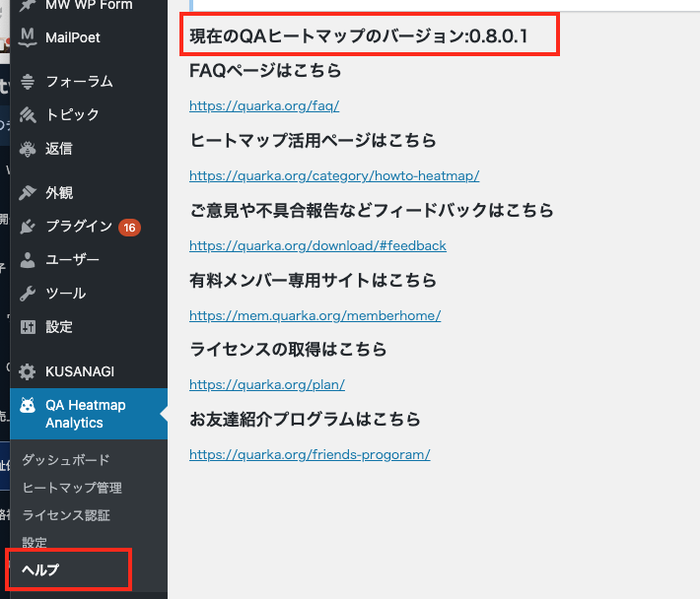Click the KUSANAGI gear icon
This screenshot has height=599, width=700.
28,371
